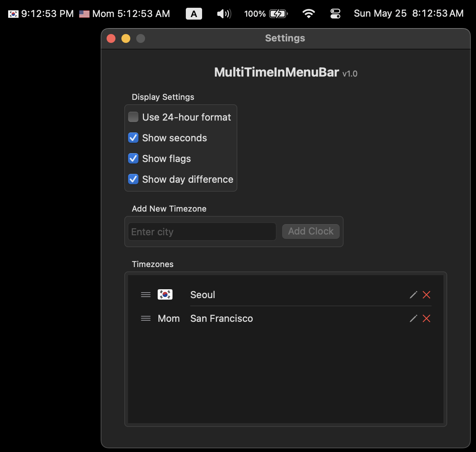Select the Seoul timezone label
The height and width of the screenshot is (452, 476).
pos(202,295)
